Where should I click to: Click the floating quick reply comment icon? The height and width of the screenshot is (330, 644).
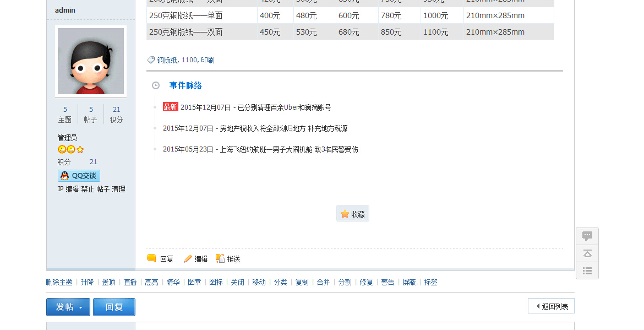(587, 236)
